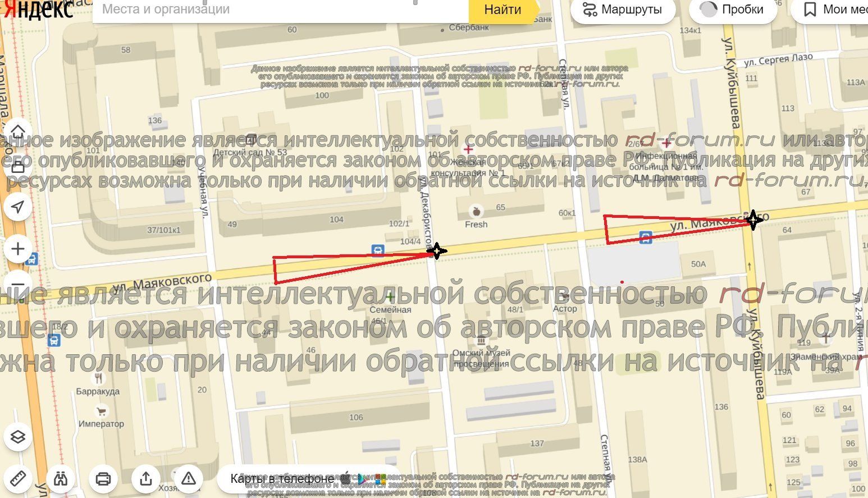This screenshot has height=498, width=868.
Task: Zoom out with the minus button
Action: [18, 284]
